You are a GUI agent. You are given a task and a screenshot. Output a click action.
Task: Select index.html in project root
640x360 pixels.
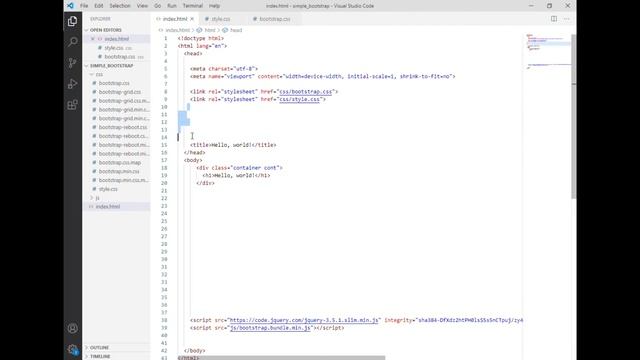tap(108, 207)
